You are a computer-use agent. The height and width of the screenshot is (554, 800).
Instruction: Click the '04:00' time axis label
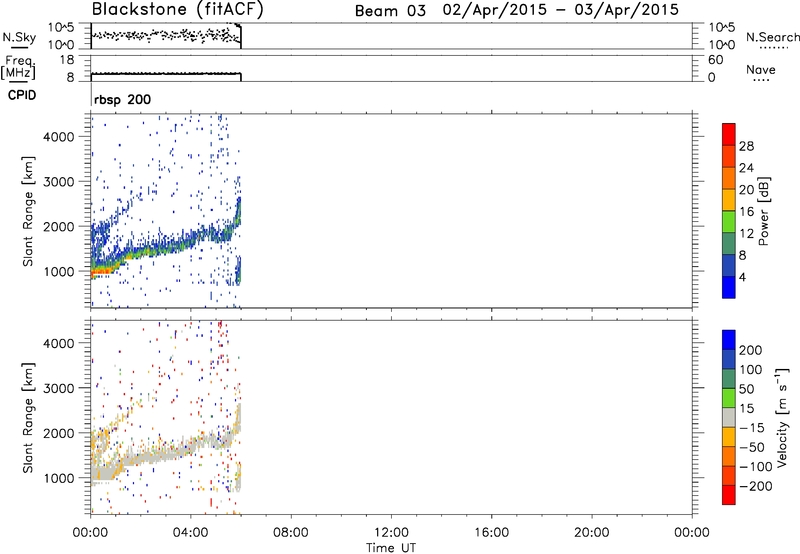click(x=191, y=533)
